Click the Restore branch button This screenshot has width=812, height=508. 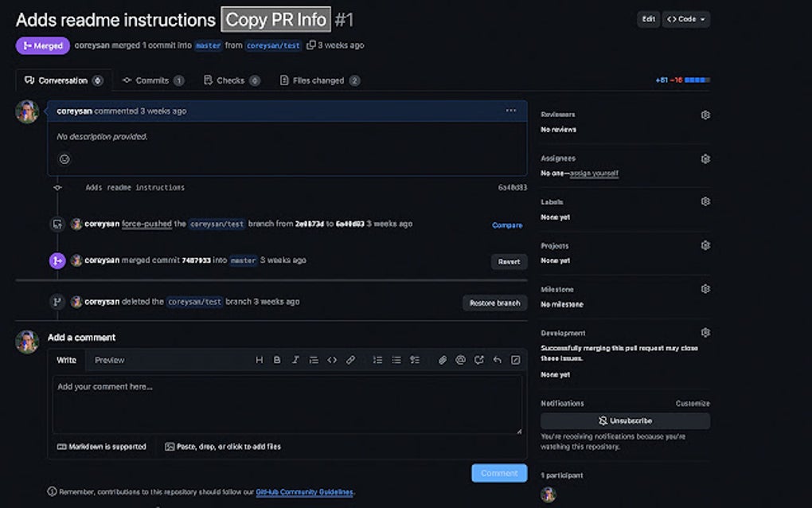[x=494, y=303]
